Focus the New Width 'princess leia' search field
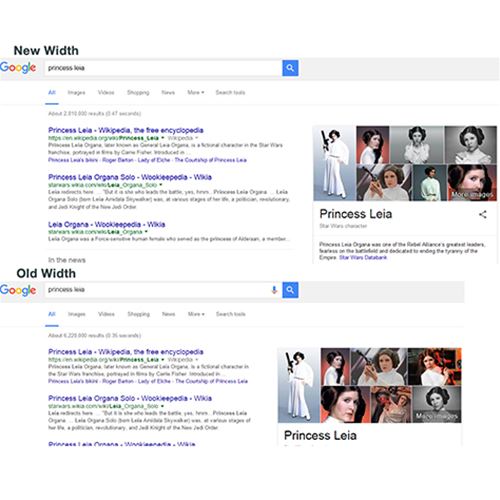The width and height of the screenshot is (500, 500). (163, 68)
